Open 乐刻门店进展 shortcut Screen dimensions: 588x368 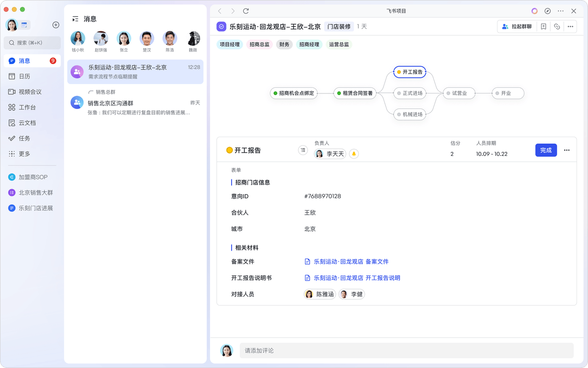pos(32,208)
